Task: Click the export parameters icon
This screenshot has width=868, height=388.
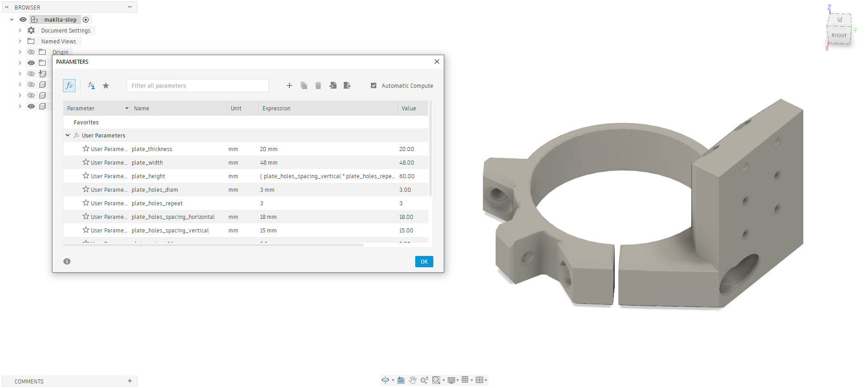Action: coord(347,85)
